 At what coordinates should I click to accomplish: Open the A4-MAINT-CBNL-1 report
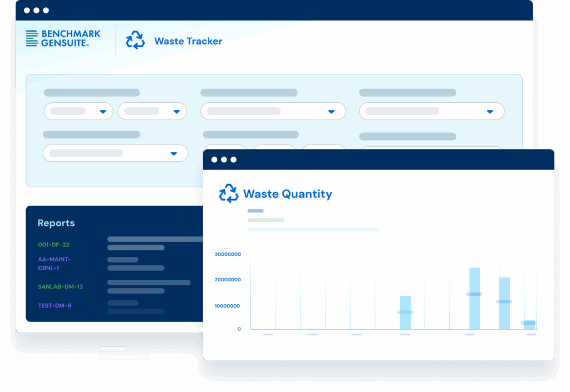[55, 264]
